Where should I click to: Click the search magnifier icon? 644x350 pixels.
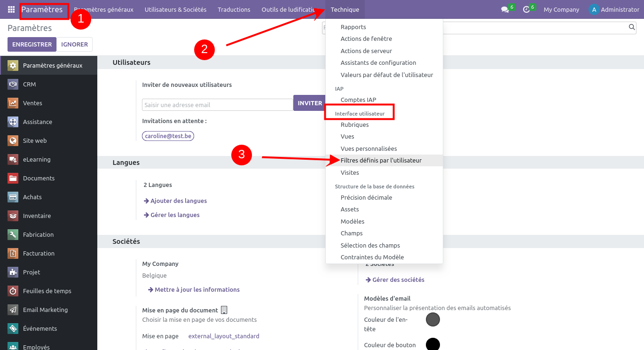(632, 27)
